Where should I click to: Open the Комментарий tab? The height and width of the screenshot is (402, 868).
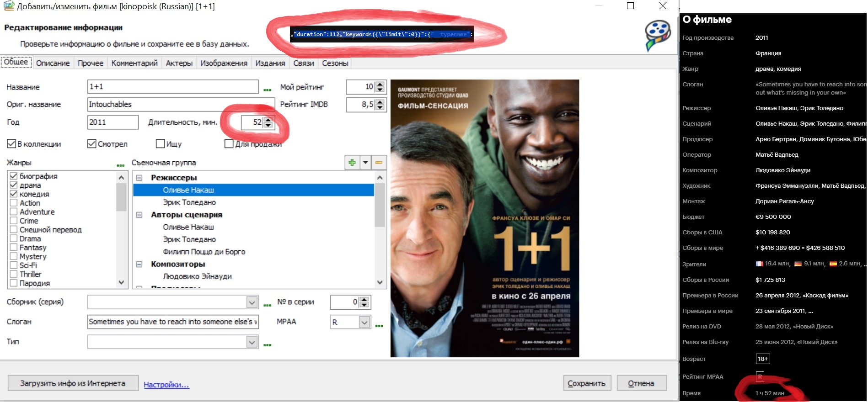click(x=134, y=63)
